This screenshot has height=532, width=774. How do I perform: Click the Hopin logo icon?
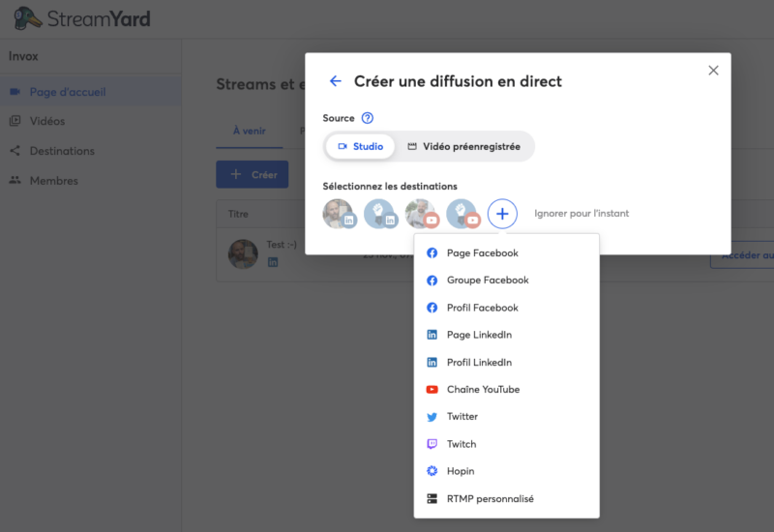click(432, 471)
